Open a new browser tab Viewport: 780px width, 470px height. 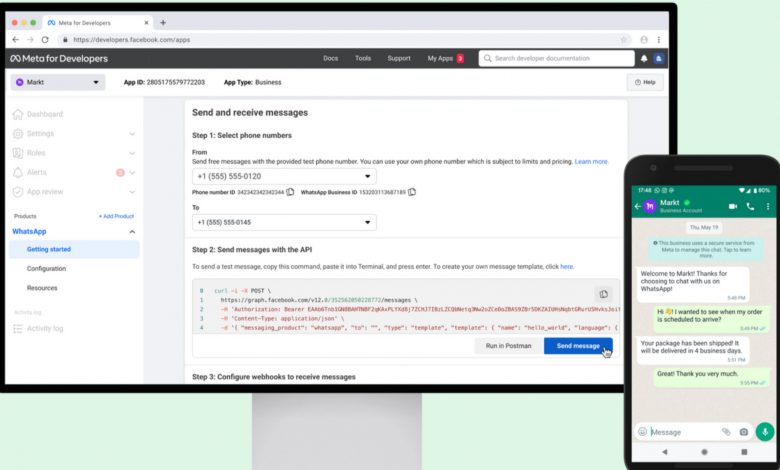(163, 23)
